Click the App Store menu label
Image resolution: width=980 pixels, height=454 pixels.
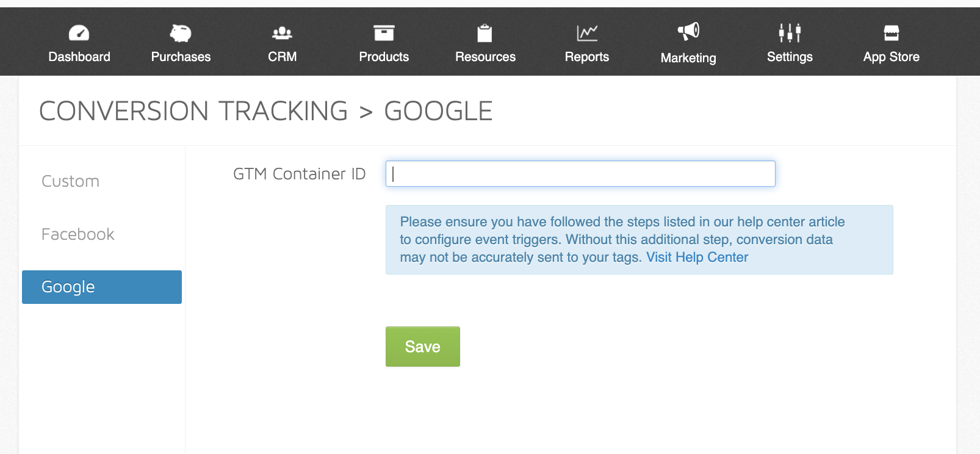(x=892, y=57)
